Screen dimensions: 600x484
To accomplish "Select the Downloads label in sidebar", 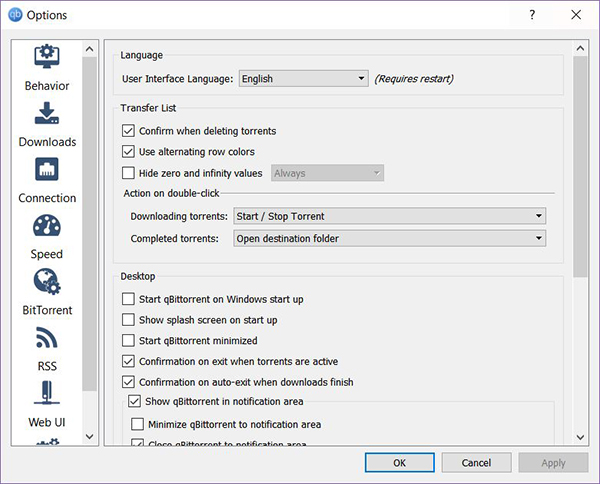I will [47, 142].
